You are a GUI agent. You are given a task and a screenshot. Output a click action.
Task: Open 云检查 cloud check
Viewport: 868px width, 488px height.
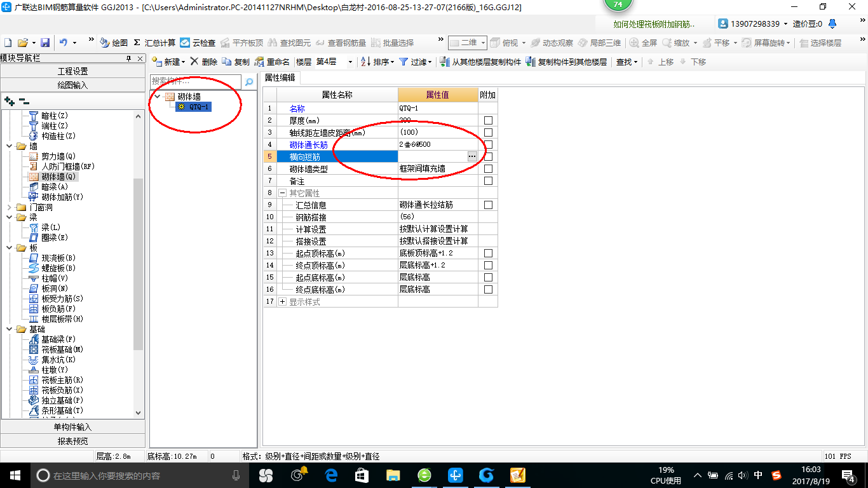198,43
